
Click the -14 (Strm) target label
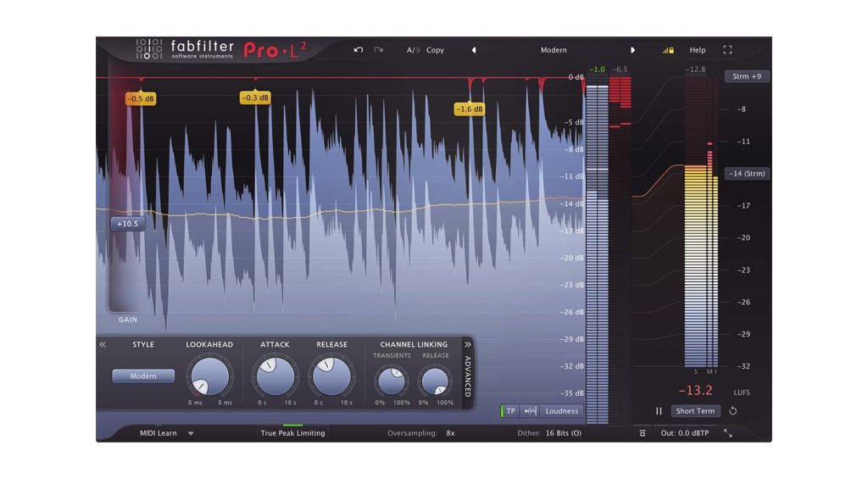click(x=747, y=173)
